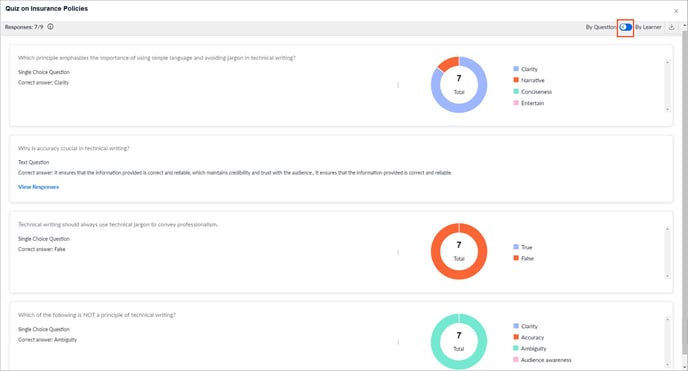Click the Accuracy legend swatch
Screen dimensions: 688x371
[516, 337]
